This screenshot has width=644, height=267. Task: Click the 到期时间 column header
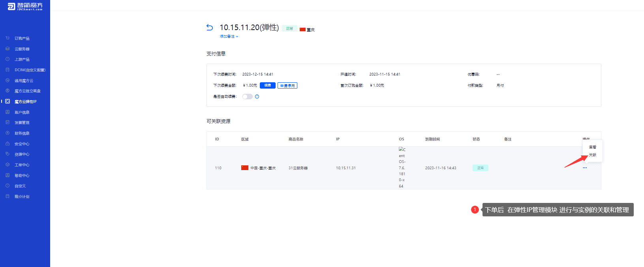coord(433,139)
